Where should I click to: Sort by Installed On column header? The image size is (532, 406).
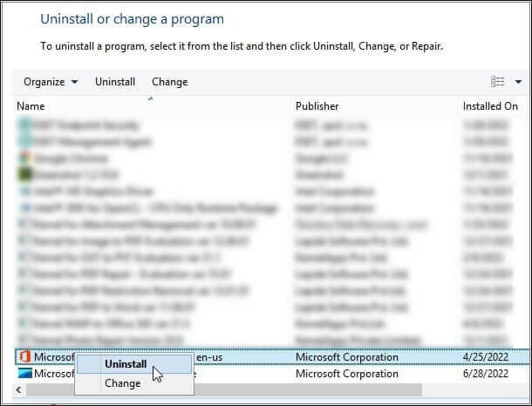tap(490, 106)
